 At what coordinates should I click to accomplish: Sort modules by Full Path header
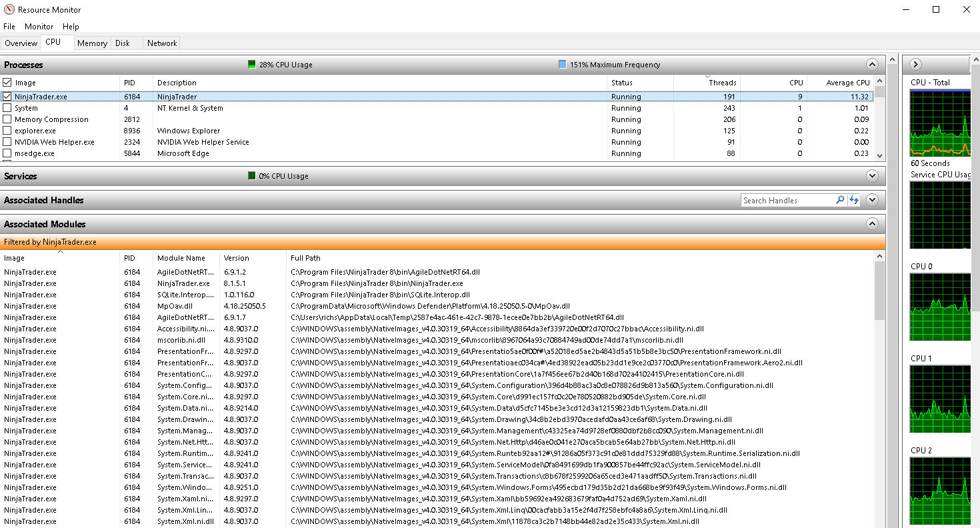pos(580,258)
